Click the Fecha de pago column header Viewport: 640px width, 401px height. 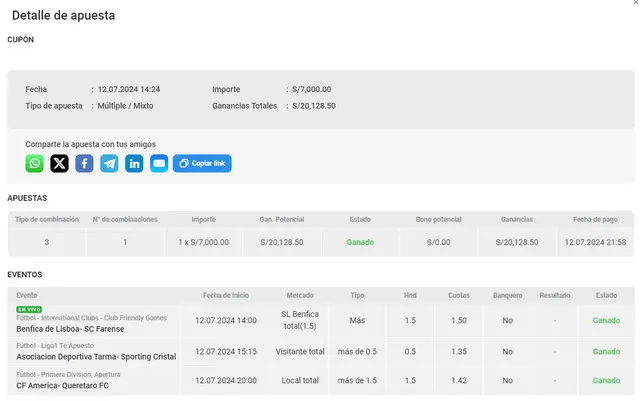click(595, 219)
